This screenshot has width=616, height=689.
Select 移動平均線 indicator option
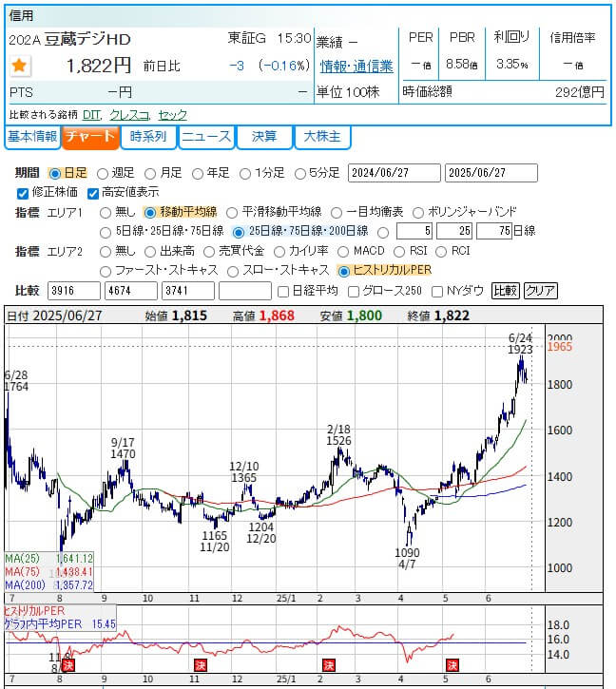150,213
